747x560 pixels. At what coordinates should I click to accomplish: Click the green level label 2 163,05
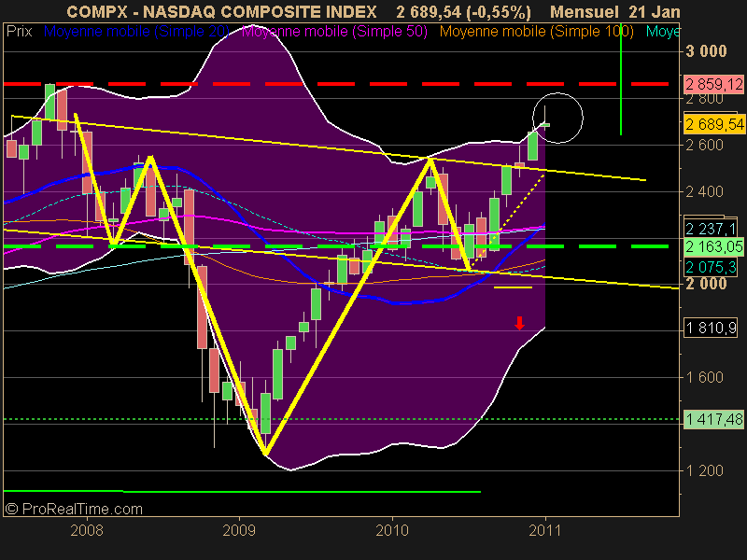(713, 246)
